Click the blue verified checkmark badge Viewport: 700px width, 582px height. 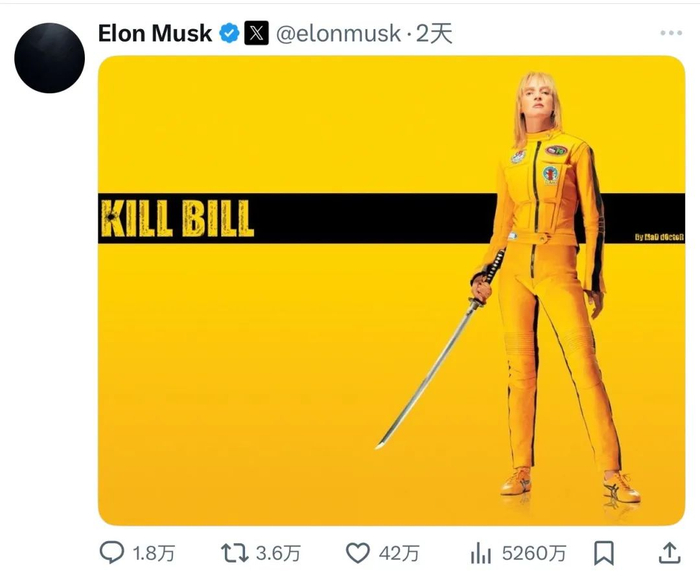229,33
